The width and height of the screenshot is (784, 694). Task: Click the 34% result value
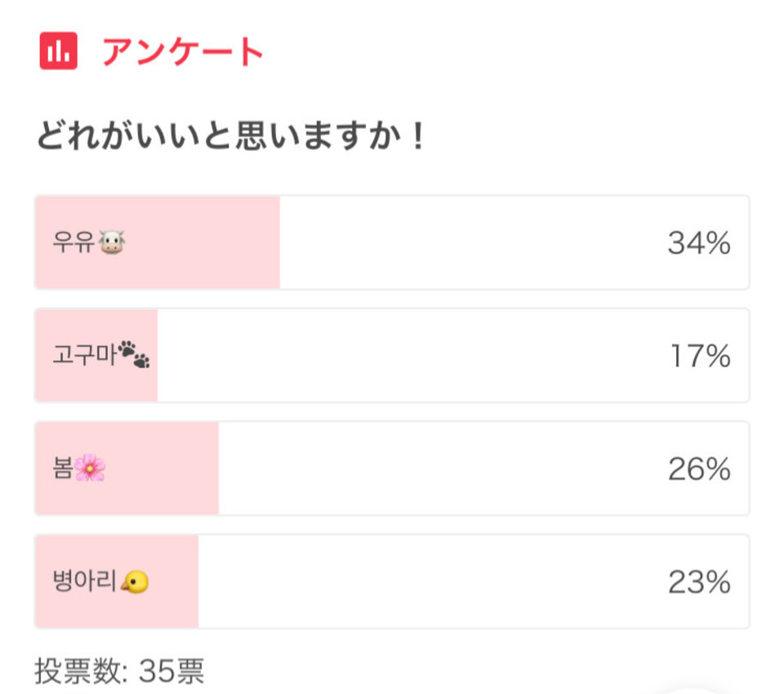[x=699, y=243]
